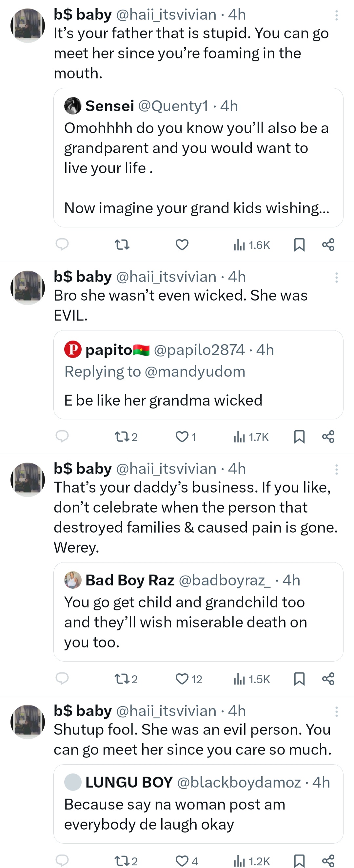The image size is (354, 868).
Task: Share the 'That's your daddy's business' tweet
Action: pyautogui.click(x=328, y=679)
